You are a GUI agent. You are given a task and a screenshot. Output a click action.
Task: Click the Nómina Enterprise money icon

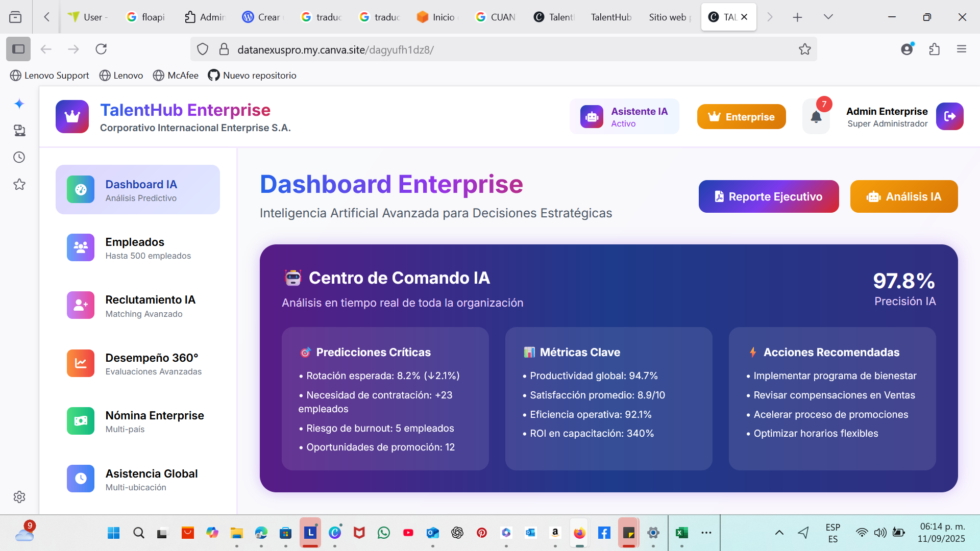pyautogui.click(x=81, y=421)
